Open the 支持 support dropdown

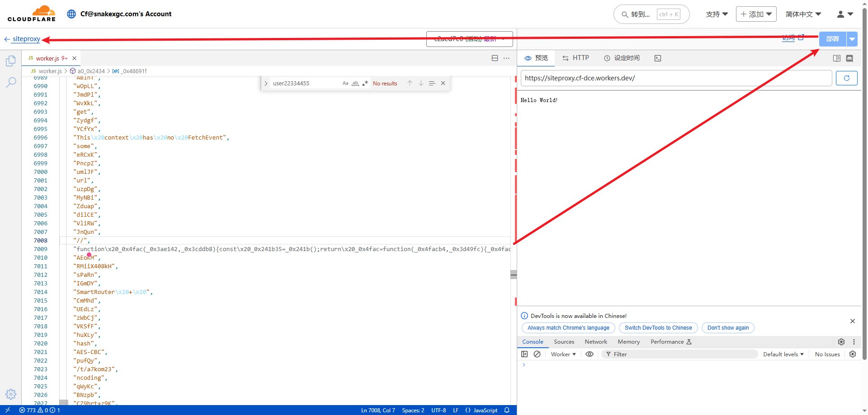[x=717, y=14]
